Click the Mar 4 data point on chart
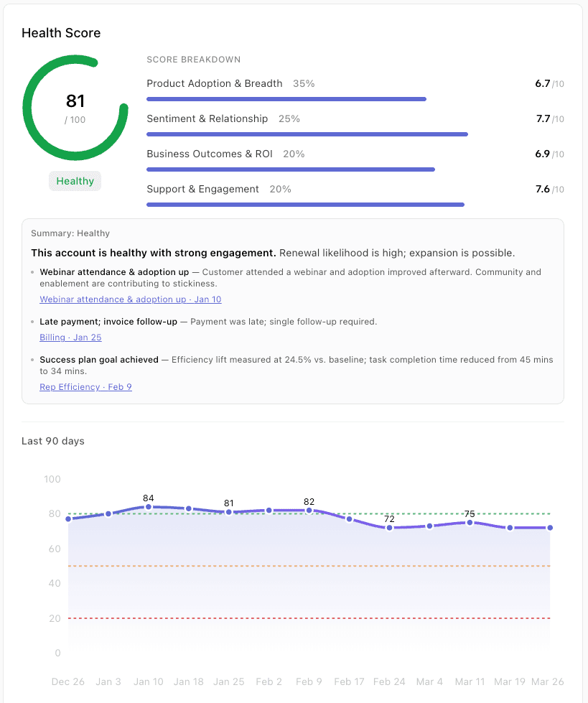 (x=430, y=526)
